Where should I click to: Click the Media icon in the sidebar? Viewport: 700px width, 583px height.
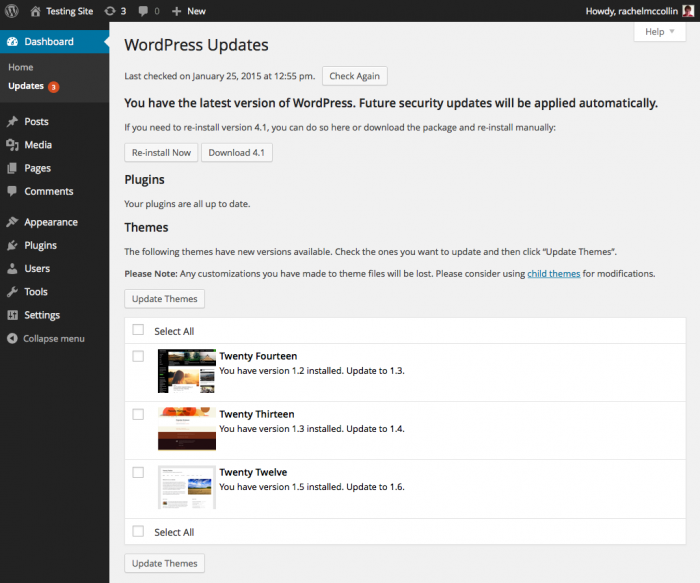(12, 145)
